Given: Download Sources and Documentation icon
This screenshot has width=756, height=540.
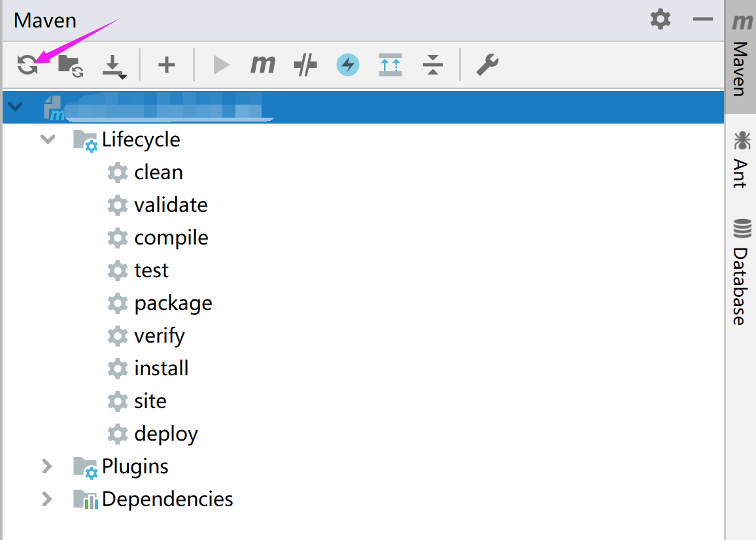Looking at the screenshot, I should (x=114, y=67).
